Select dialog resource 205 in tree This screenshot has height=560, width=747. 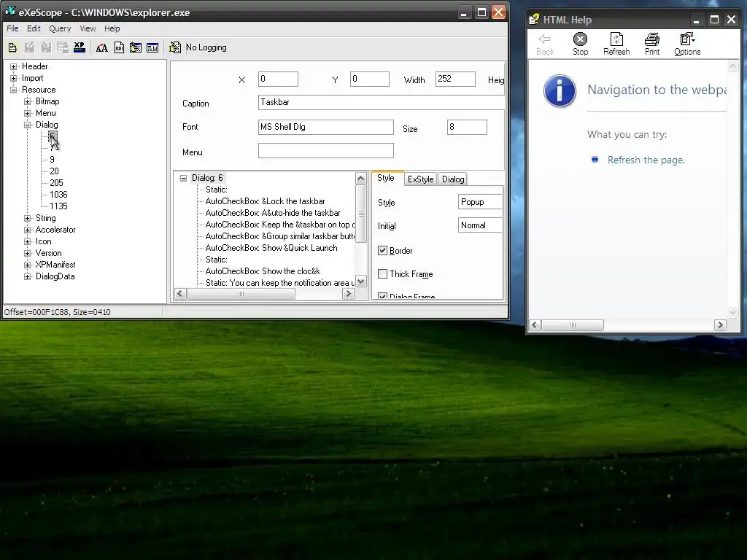click(x=56, y=183)
